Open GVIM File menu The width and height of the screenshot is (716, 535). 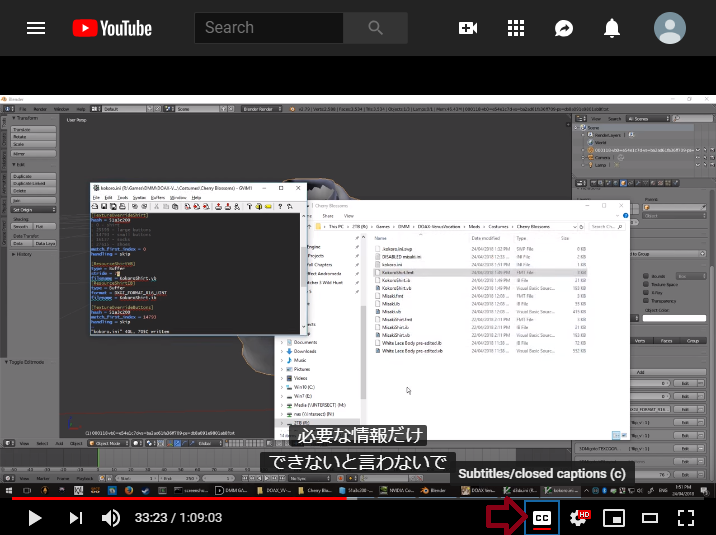(x=96, y=198)
